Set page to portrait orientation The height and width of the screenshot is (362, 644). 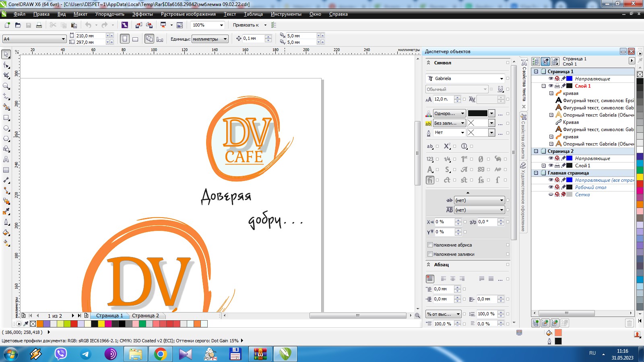[125, 39]
